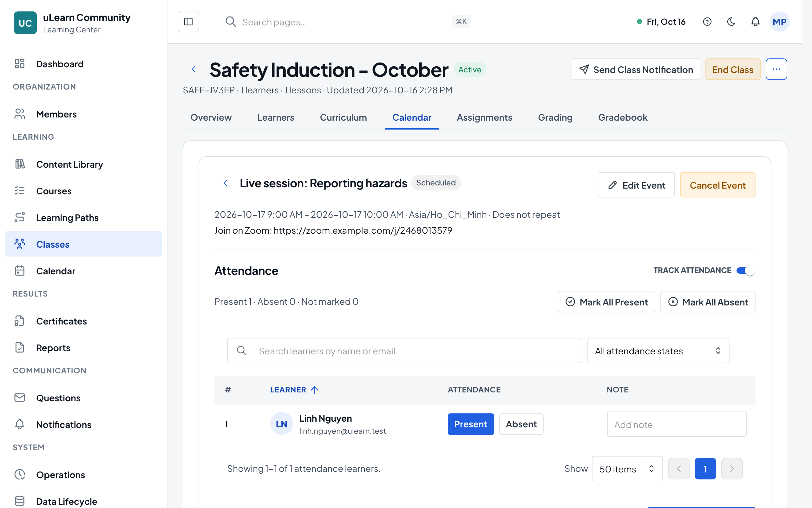Click Add note field for Linh Nguyen
The height and width of the screenshot is (508, 812).
pyautogui.click(x=677, y=424)
